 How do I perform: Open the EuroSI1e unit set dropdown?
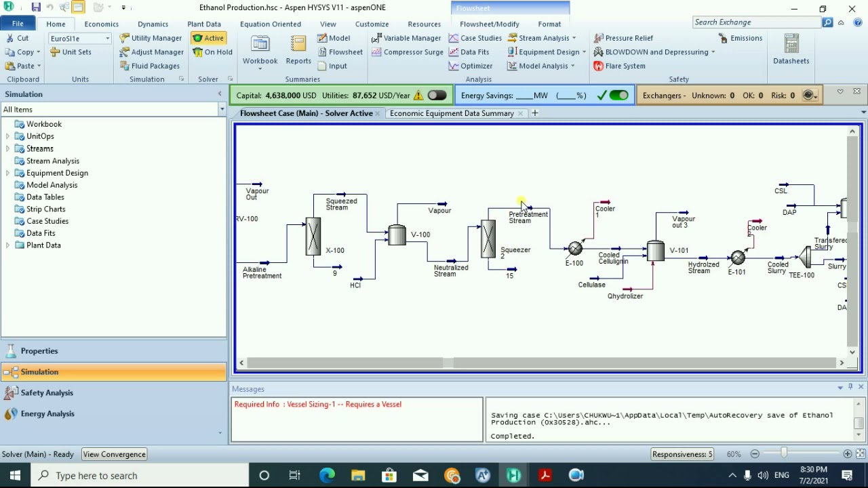[x=107, y=39]
